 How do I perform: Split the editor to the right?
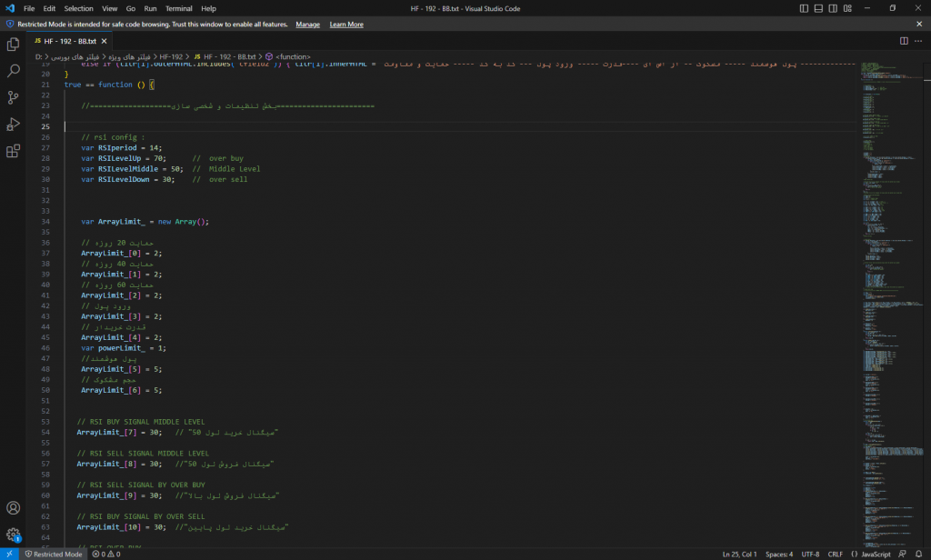click(904, 41)
